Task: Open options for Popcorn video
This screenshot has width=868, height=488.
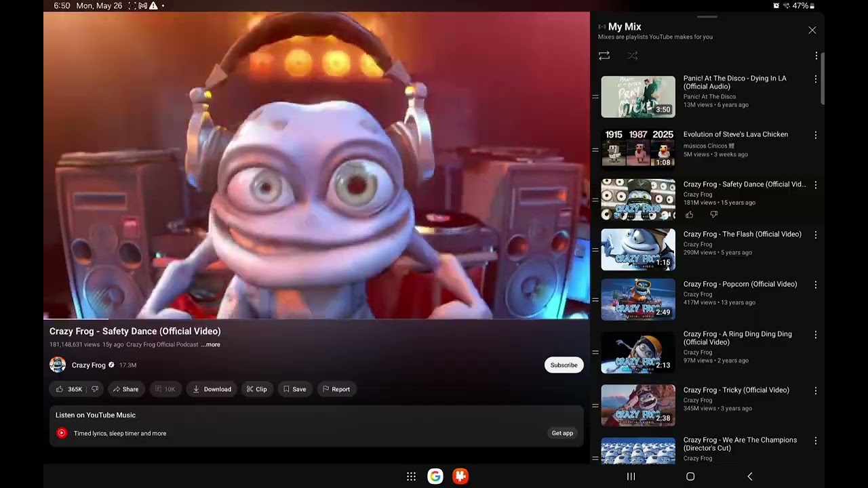Action: pyautogui.click(x=816, y=285)
